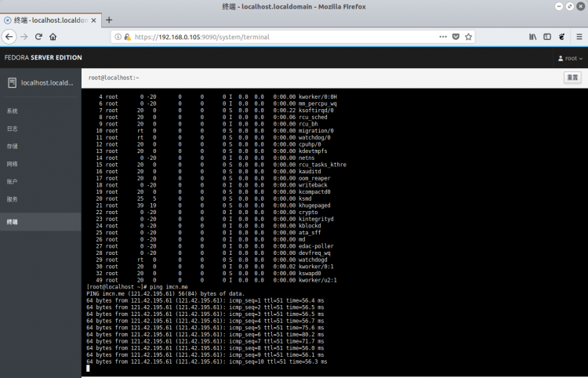Show sidebars using the sidebar icon
588x378 pixels.
[547, 37]
